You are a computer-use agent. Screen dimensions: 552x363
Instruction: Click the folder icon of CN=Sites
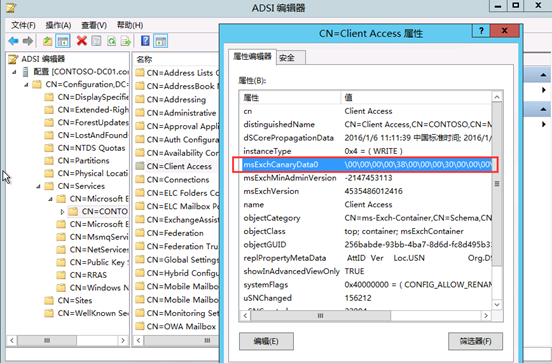click(x=49, y=300)
